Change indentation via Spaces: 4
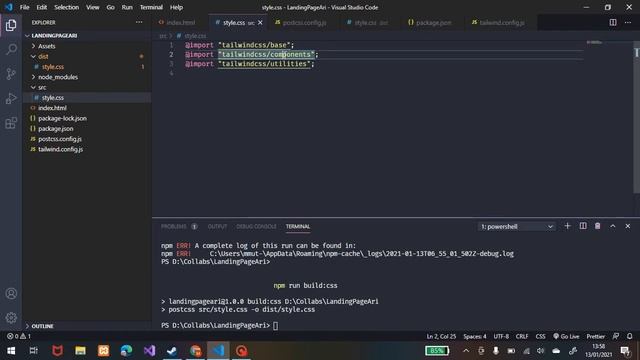The width and height of the screenshot is (640, 360). point(475,336)
